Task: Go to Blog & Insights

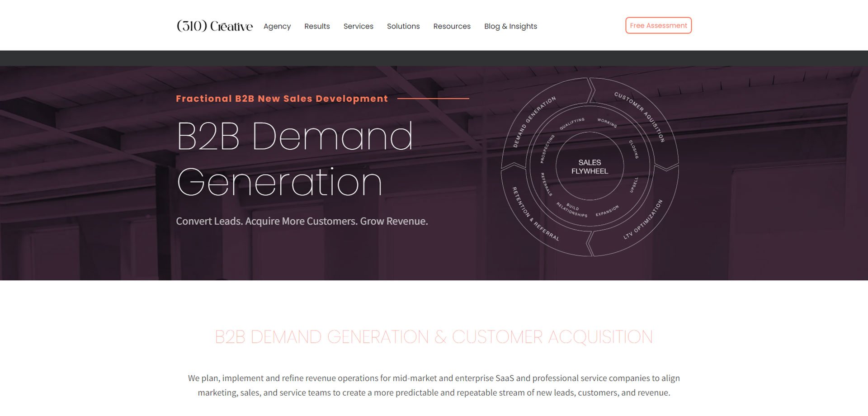Action: 510,26
